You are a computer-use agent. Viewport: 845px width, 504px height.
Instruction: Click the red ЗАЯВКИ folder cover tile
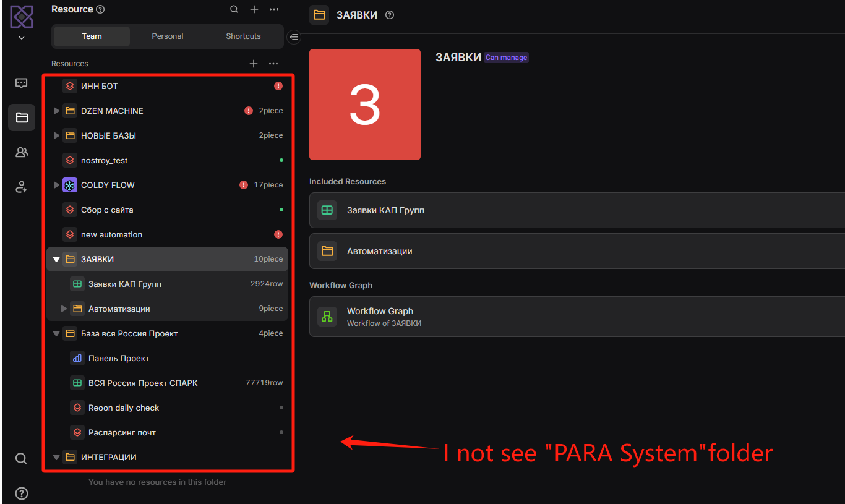(365, 105)
